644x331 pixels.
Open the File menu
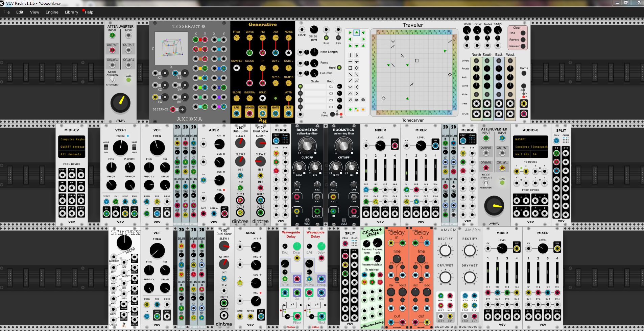(x=6, y=12)
